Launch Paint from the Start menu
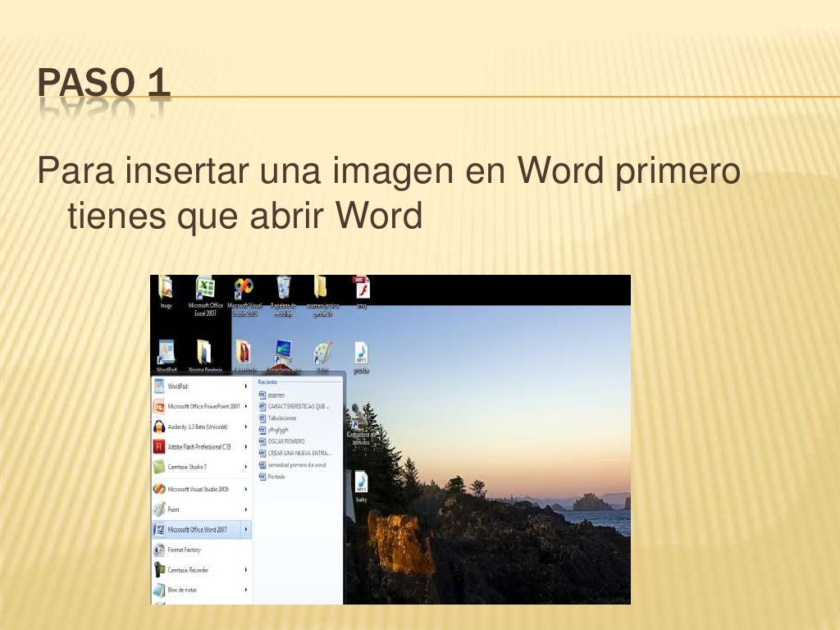The width and height of the screenshot is (840, 630). pos(201,509)
